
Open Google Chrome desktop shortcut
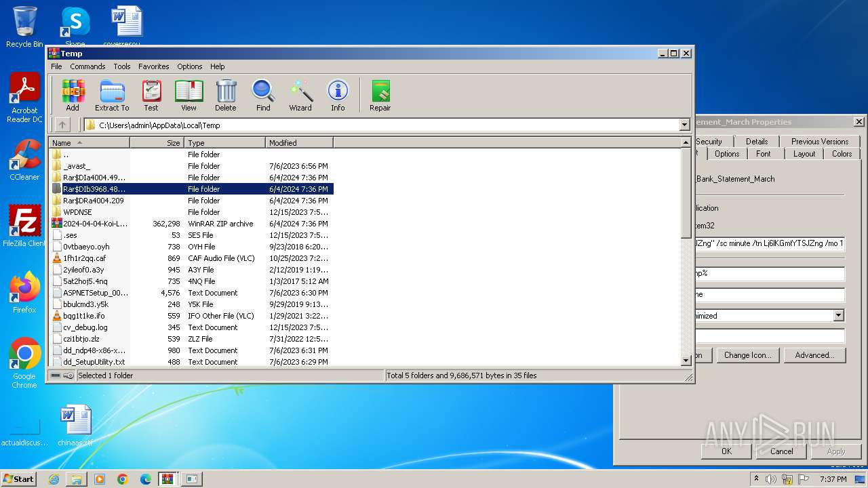pyautogui.click(x=24, y=363)
